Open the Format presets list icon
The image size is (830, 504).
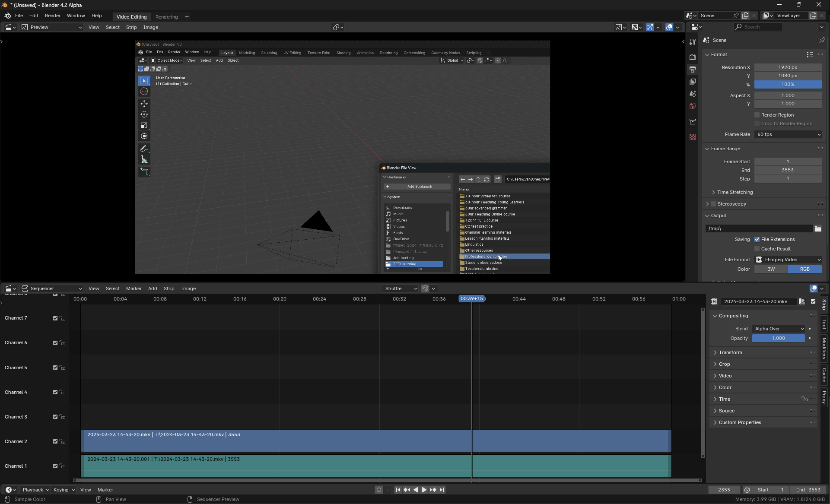pyautogui.click(x=810, y=55)
